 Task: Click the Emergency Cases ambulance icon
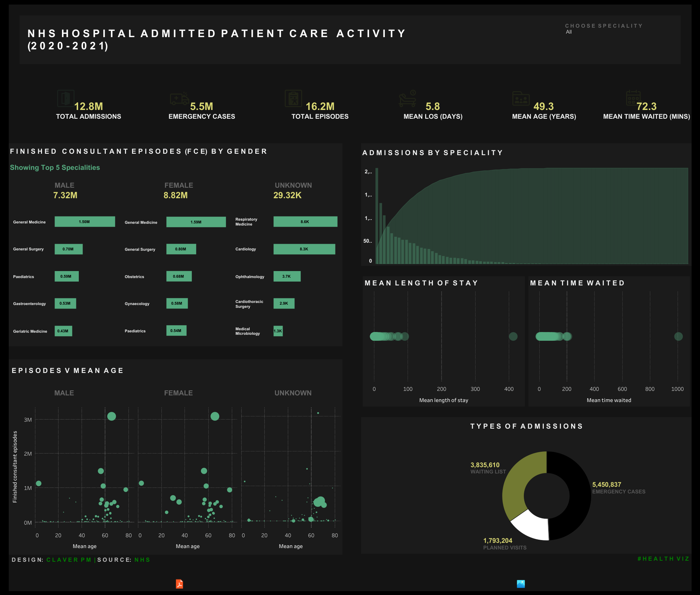tap(179, 99)
